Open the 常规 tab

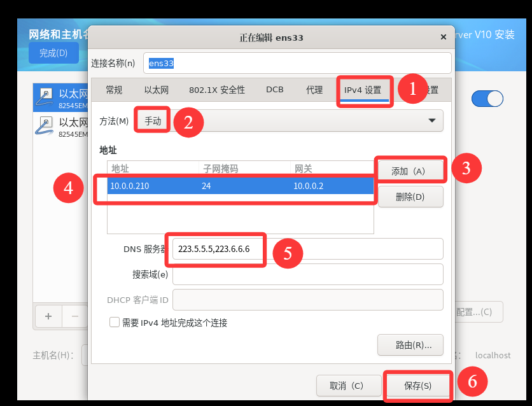[114, 90]
